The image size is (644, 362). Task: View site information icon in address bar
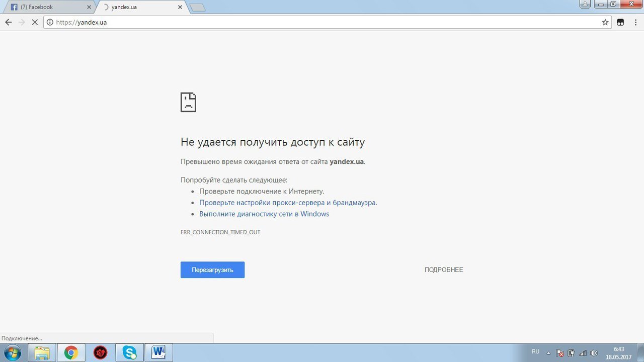pyautogui.click(x=50, y=22)
